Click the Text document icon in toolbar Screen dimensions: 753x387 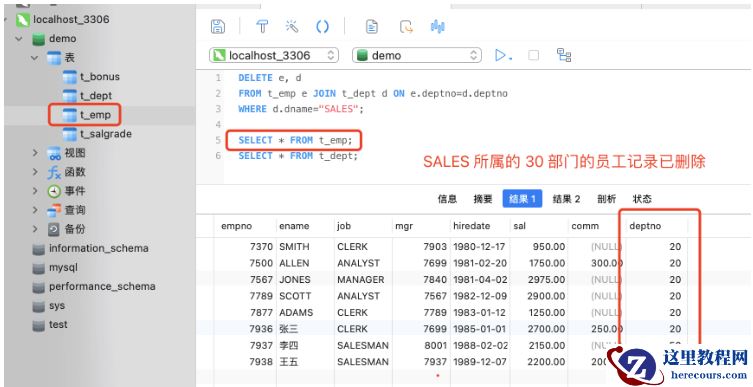(x=372, y=26)
